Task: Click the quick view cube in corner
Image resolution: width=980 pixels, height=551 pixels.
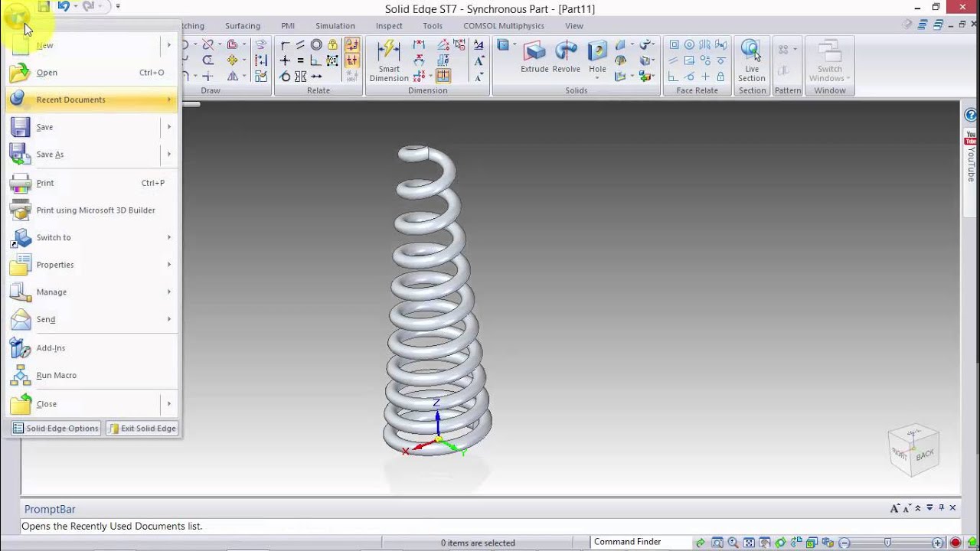Action: (x=913, y=449)
